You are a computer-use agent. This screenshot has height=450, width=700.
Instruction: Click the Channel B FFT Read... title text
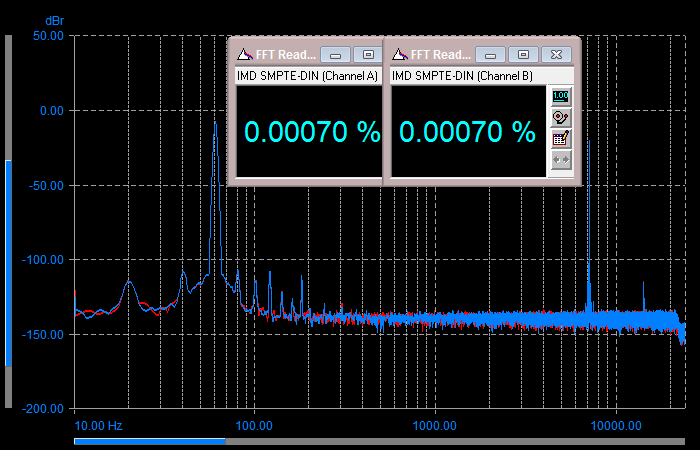tap(441, 54)
